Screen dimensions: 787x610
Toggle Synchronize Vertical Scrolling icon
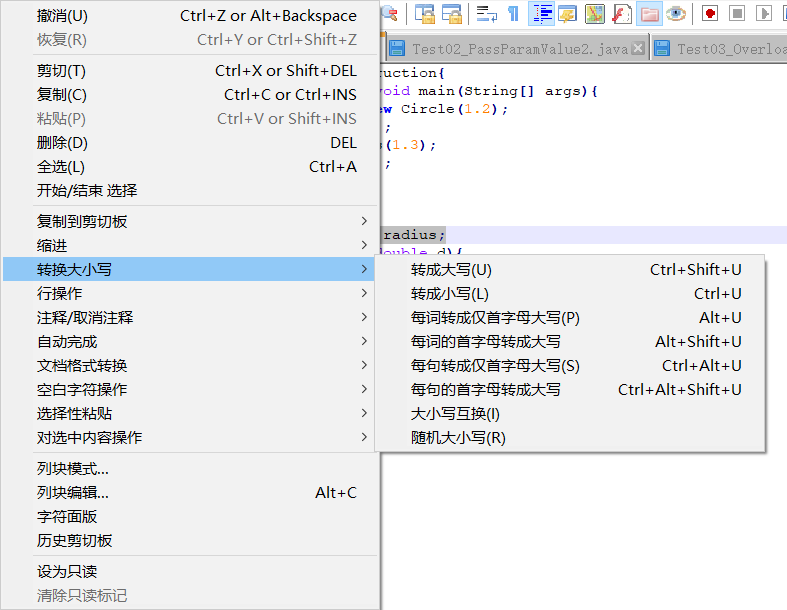(x=425, y=14)
